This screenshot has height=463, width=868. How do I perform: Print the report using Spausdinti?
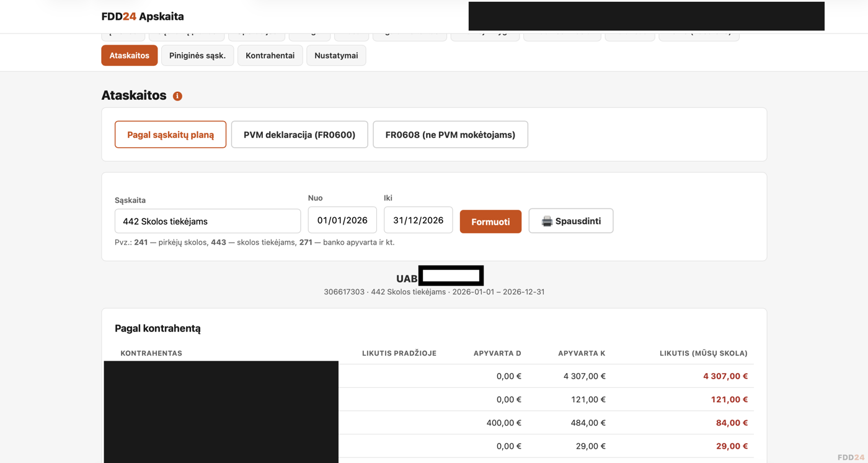[571, 221]
